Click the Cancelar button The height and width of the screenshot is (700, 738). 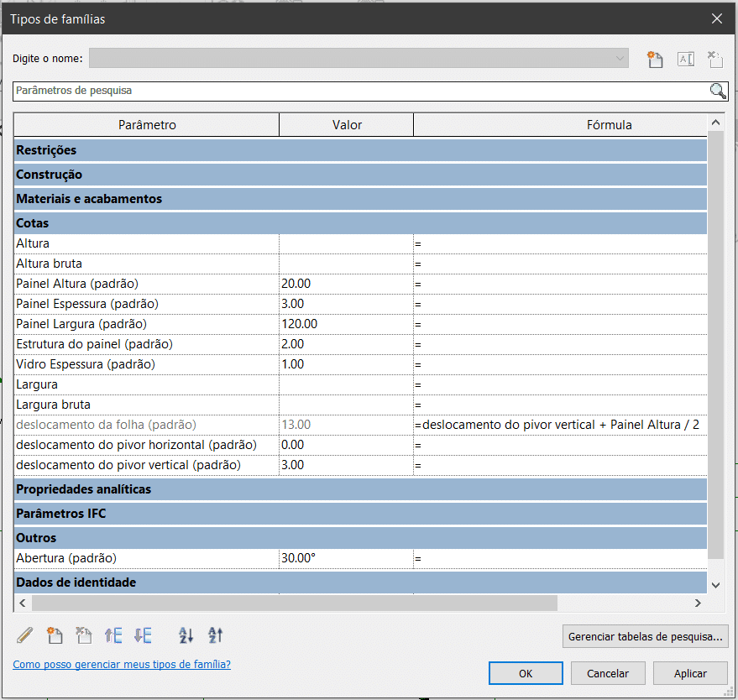coord(608,673)
